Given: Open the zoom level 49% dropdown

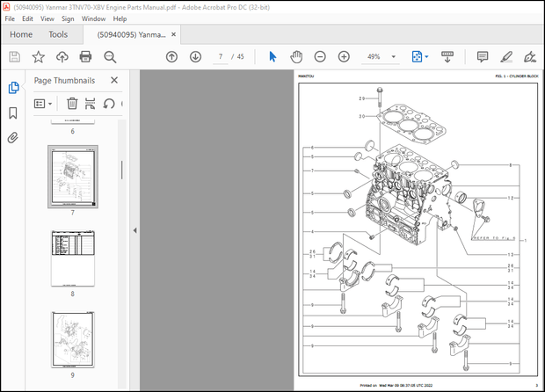Looking at the screenshot, I should click(394, 56).
